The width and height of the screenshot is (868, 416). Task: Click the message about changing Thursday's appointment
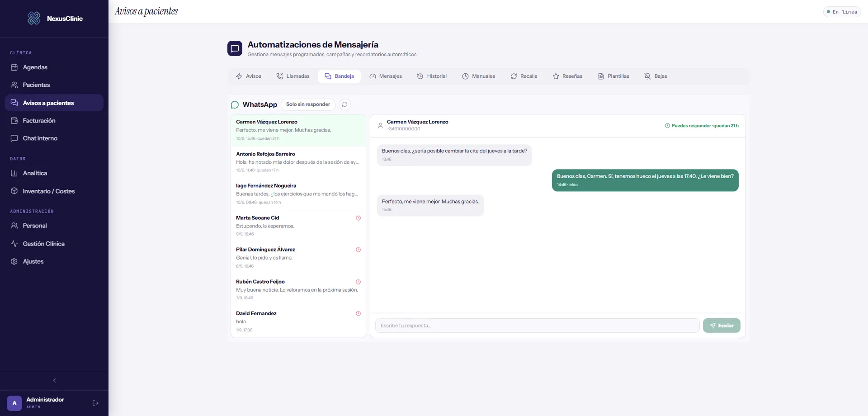454,155
